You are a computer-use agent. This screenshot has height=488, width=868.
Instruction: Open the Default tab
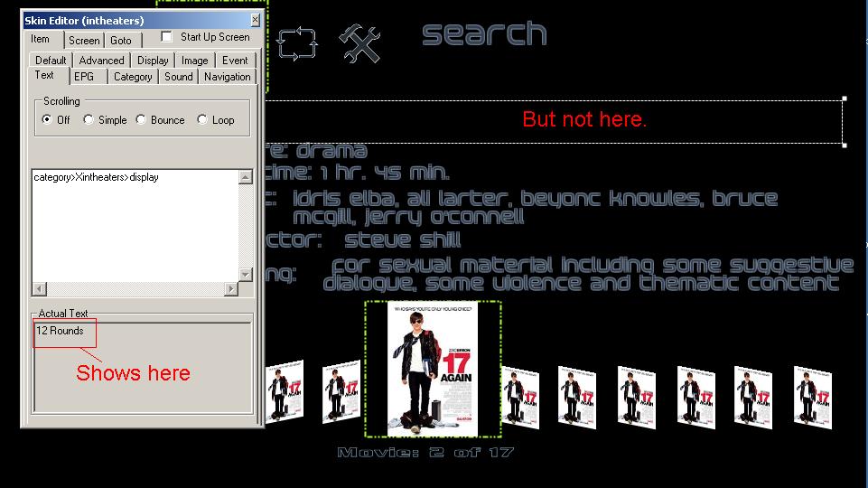(51, 60)
